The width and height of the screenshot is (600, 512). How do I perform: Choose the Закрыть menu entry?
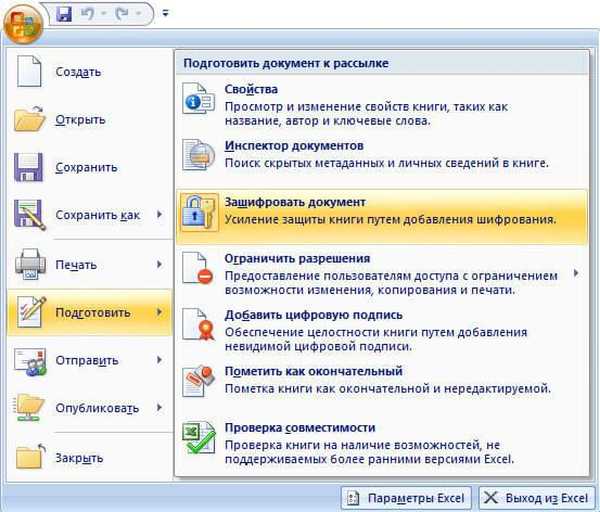click(90, 457)
